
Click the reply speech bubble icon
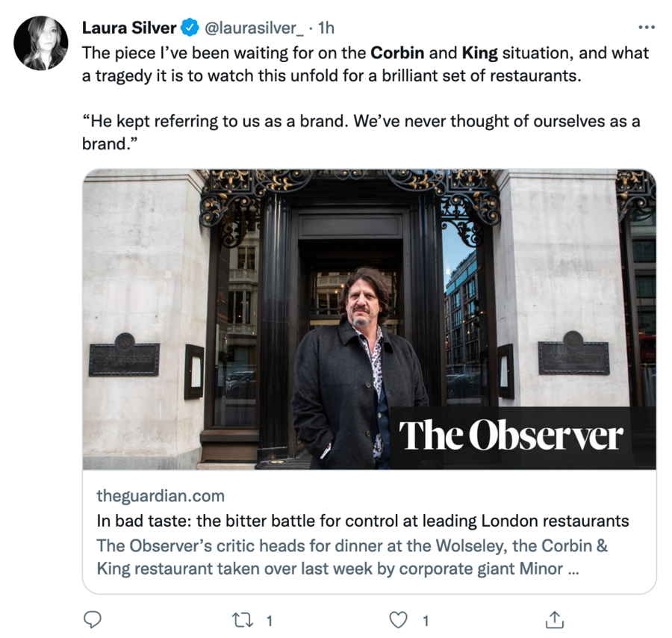(x=92, y=619)
